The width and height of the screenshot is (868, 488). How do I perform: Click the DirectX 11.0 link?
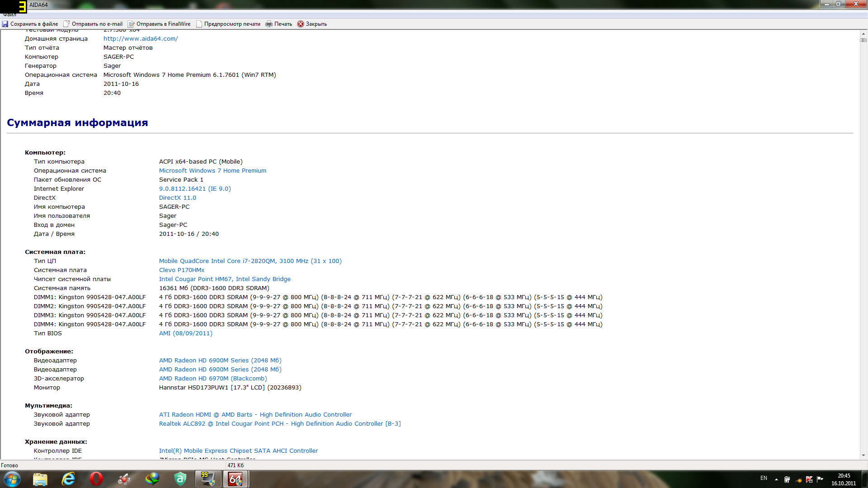(x=178, y=198)
